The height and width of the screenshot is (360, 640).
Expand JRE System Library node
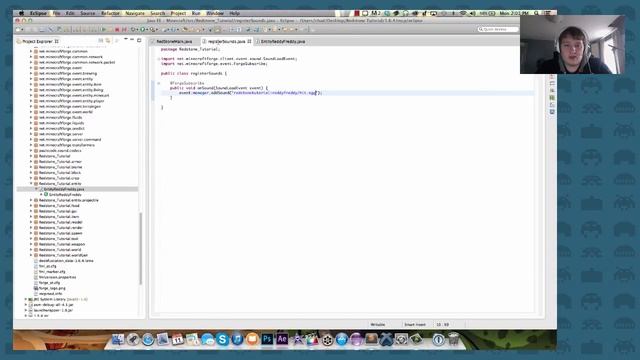[x=26, y=299]
